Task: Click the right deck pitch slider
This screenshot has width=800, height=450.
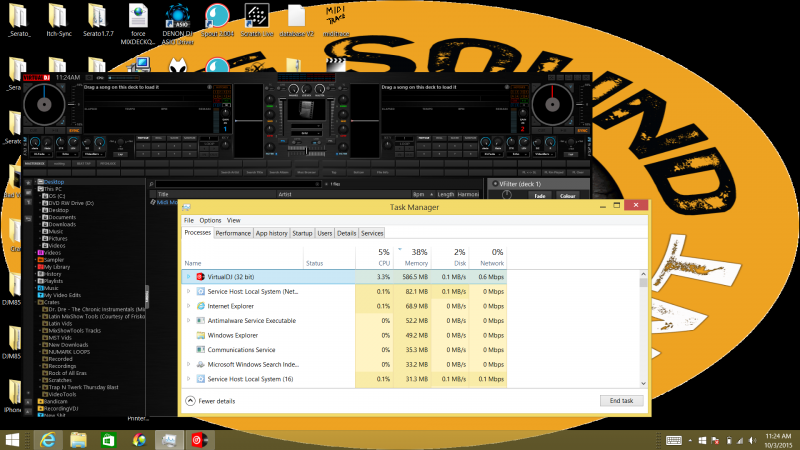Action: tap(580, 105)
